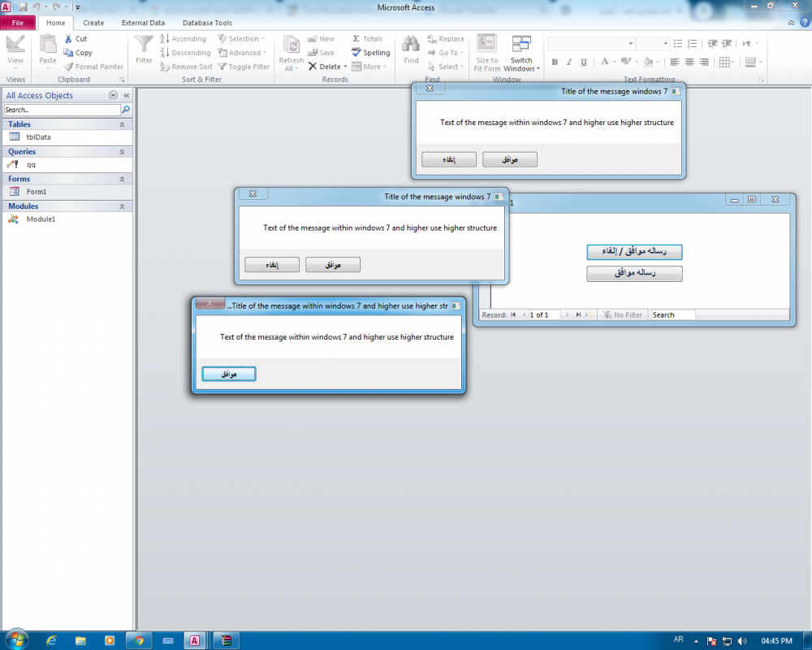Switch to the Create ribbon tab
The height and width of the screenshot is (650, 812).
tap(93, 23)
